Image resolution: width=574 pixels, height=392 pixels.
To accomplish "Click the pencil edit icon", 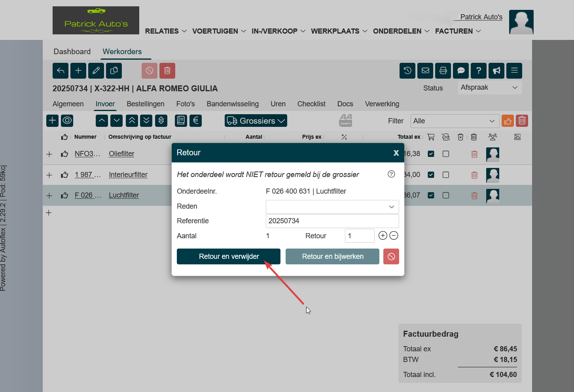I will (x=96, y=71).
